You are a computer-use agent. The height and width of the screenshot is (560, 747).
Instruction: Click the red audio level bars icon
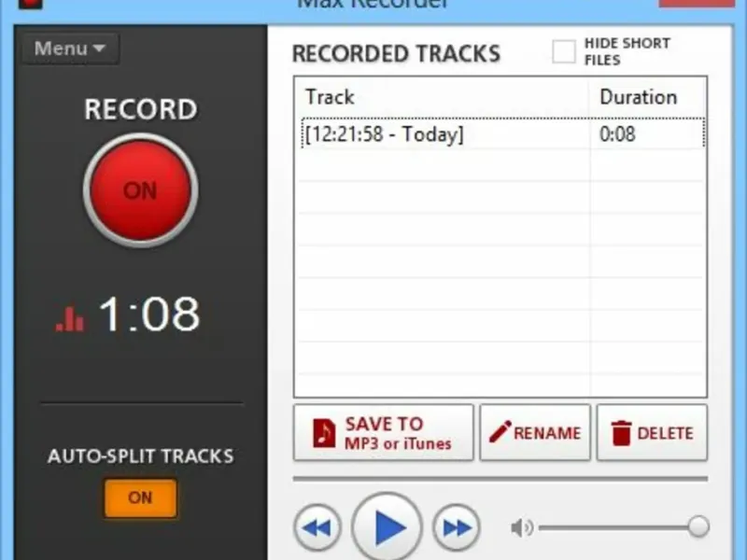point(69,318)
